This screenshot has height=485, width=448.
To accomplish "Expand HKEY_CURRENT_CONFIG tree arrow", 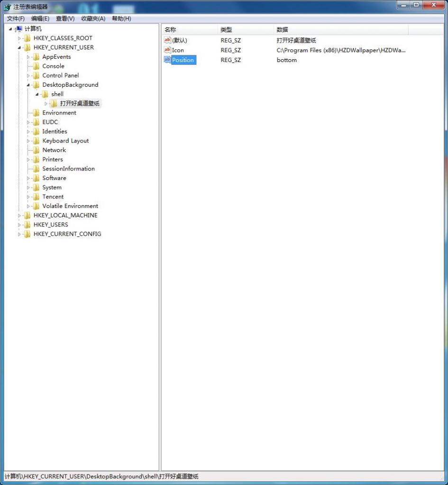I will click(19, 234).
